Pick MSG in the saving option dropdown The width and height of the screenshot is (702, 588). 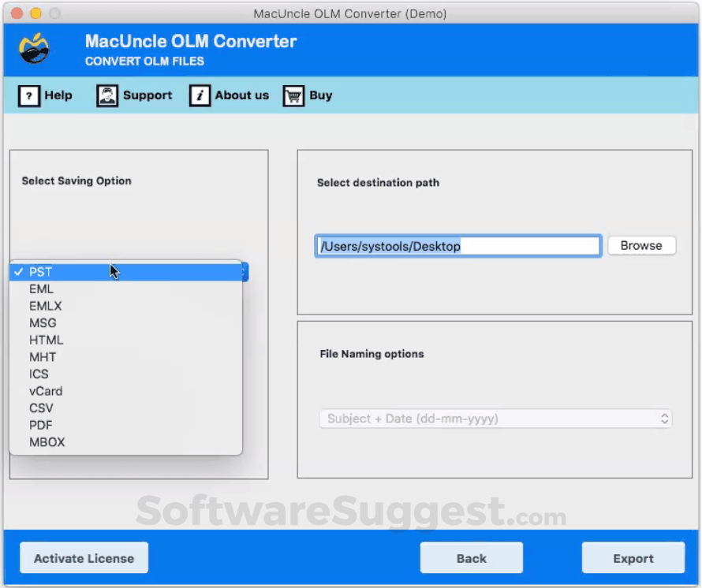(125, 323)
